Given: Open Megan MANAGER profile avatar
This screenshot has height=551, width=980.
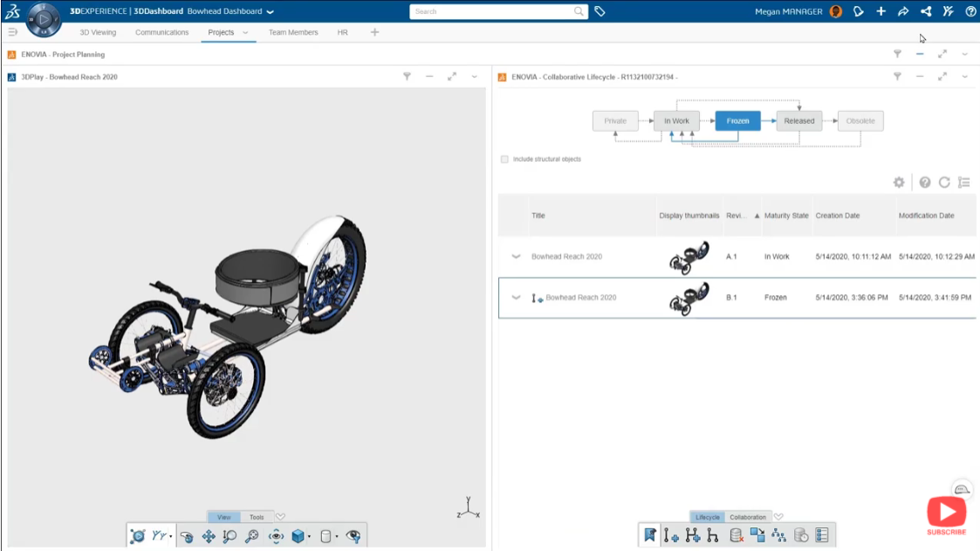Looking at the screenshot, I should [x=836, y=11].
